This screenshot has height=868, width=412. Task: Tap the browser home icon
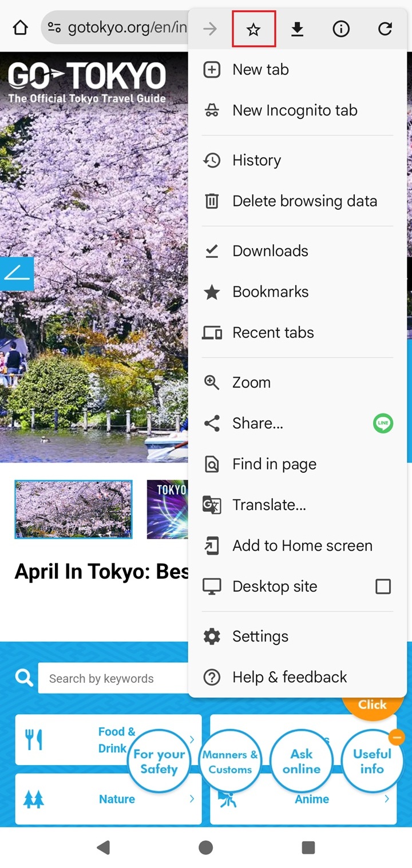[21, 27]
